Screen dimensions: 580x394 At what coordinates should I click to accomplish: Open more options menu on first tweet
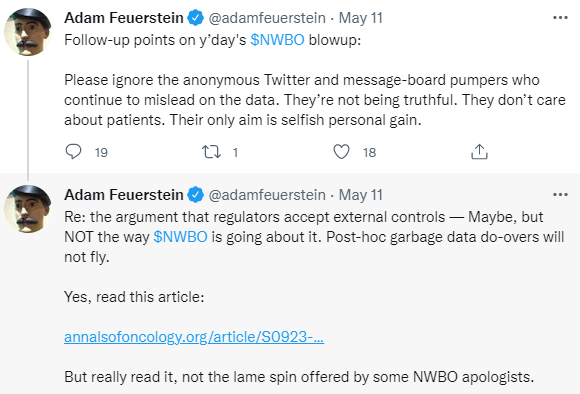[560, 18]
